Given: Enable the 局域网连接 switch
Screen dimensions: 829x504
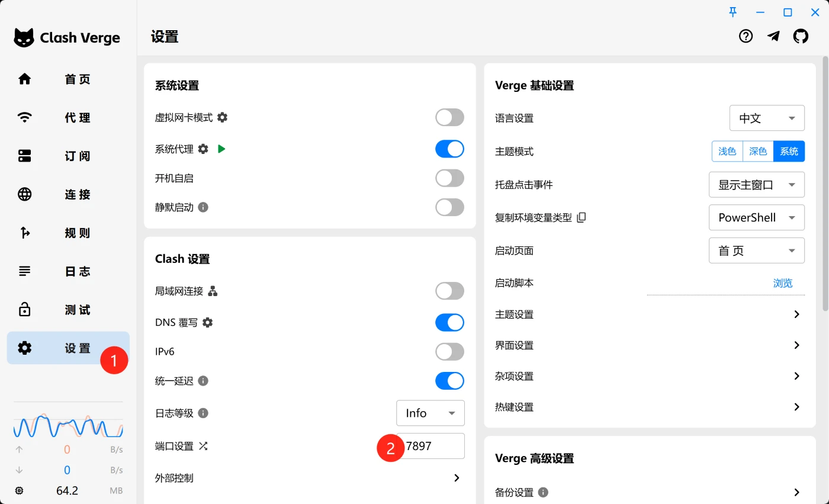Looking at the screenshot, I should pyautogui.click(x=449, y=291).
